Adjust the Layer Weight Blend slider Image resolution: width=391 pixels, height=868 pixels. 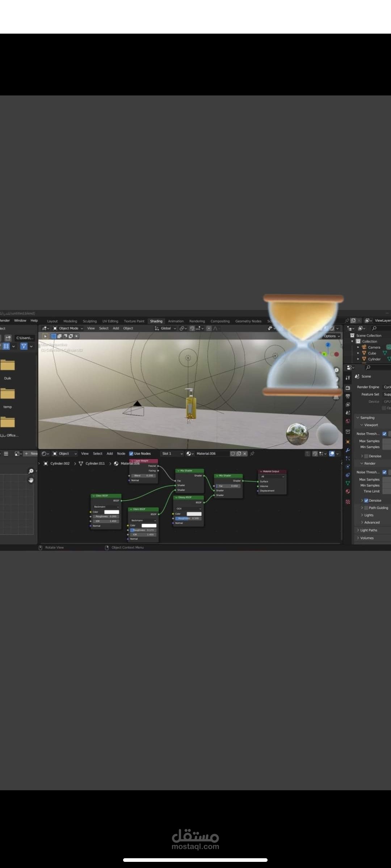[143, 476]
